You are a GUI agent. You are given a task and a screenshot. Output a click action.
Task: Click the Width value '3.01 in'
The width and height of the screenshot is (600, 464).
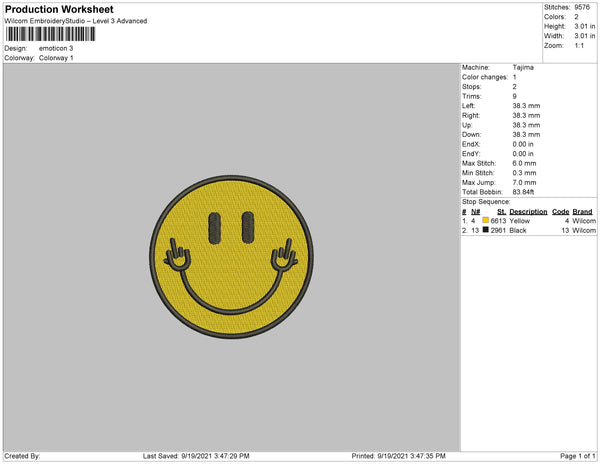[585, 36]
